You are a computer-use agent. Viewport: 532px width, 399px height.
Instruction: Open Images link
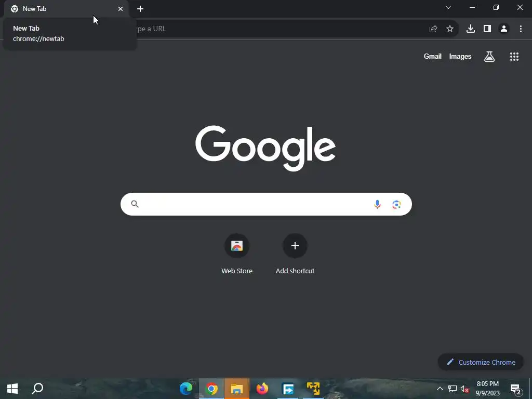(460, 56)
